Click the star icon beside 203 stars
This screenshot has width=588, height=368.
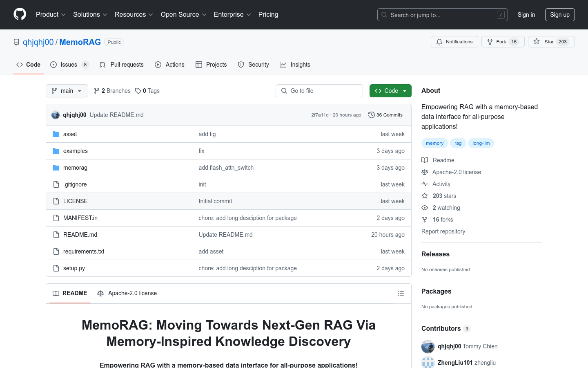tap(425, 196)
